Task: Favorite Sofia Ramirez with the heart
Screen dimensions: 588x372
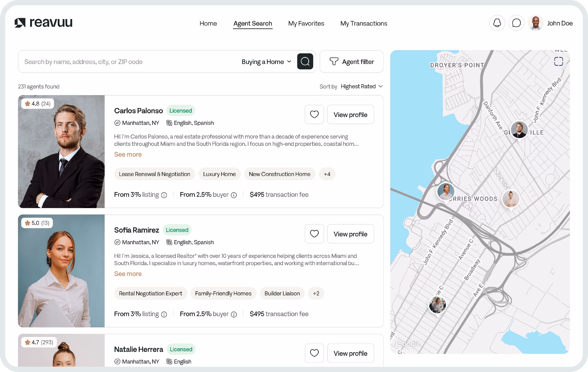Action: click(314, 234)
